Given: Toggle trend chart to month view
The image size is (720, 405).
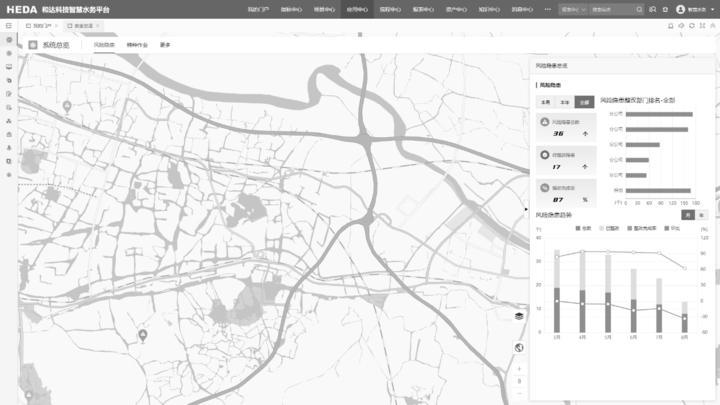Looking at the screenshot, I should [x=687, y=215].
